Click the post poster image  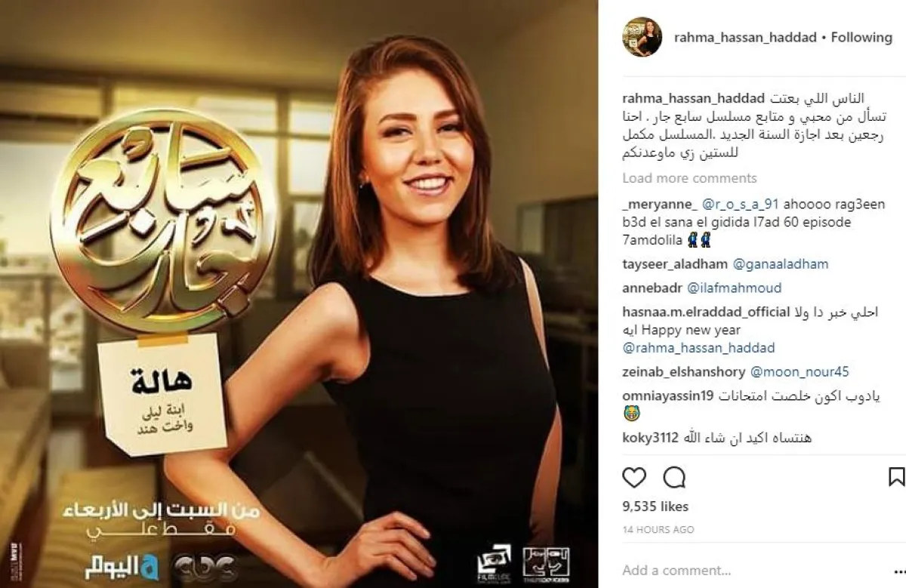[x=302, y=294]
